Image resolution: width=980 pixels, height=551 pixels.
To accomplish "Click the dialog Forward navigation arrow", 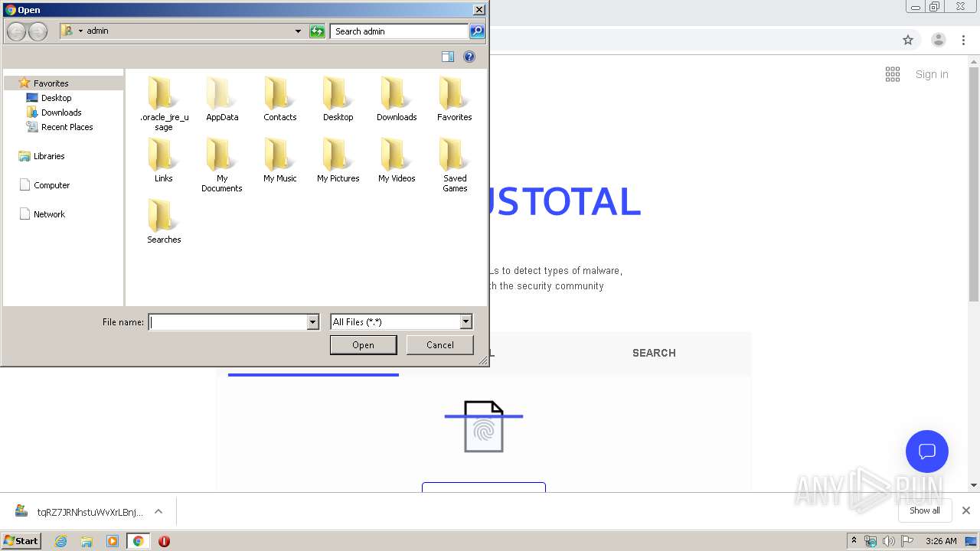I will click(x=38, y=31).
